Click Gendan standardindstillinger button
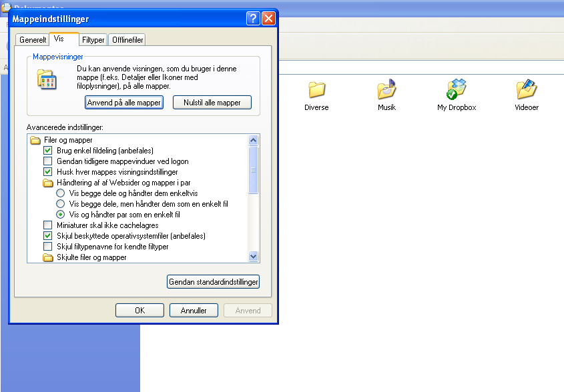Image resolution: width=564 pixels, height=392 pixels. point(214,282)
